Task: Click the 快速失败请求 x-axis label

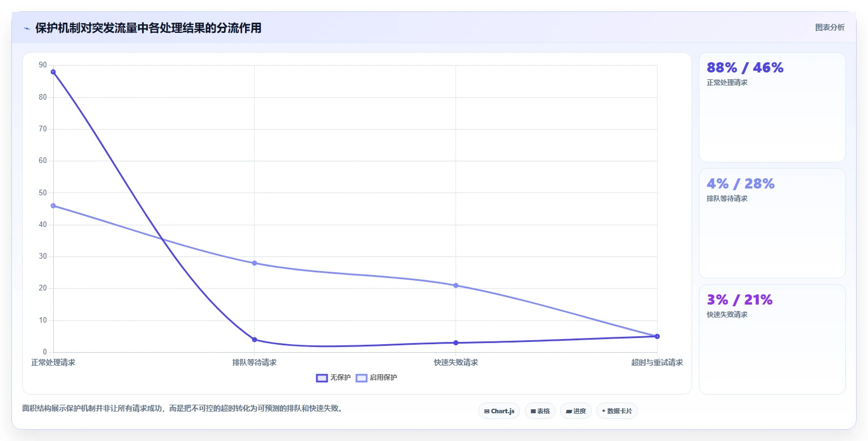Action: pyautogui.click(x=456, y=362)
